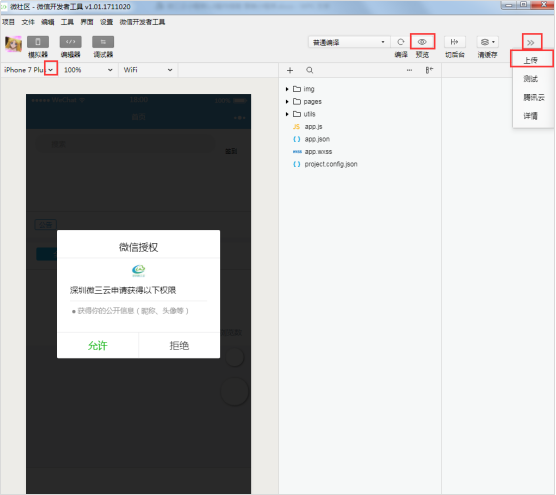This screenshot has height=495, width=556.
Task: Open the 工具 menu
Action: tap(67, 22)
